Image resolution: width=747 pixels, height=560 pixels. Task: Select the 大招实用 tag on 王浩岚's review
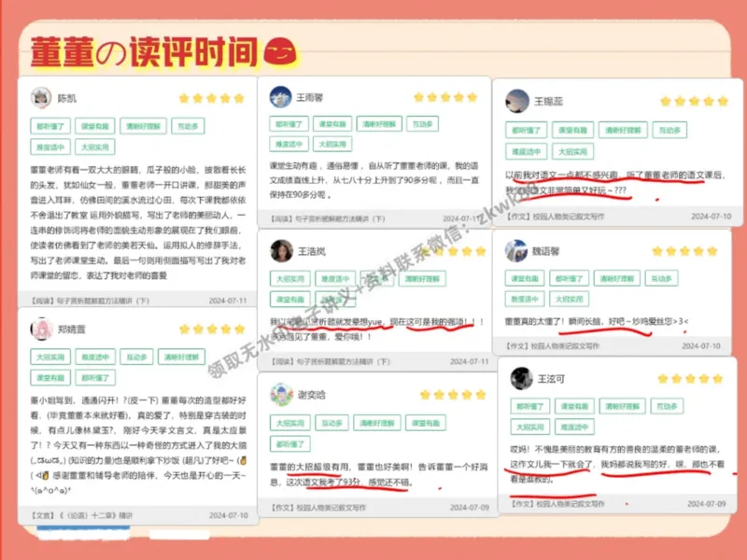tap(290, 278)
